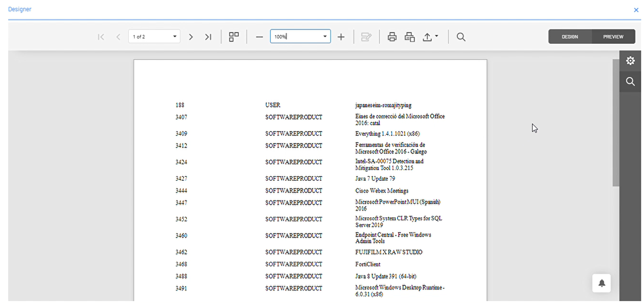Open the settings gear panel
The height and width of the screenshot is (303, 644).
pyautogui.click(x=630, y=61)
